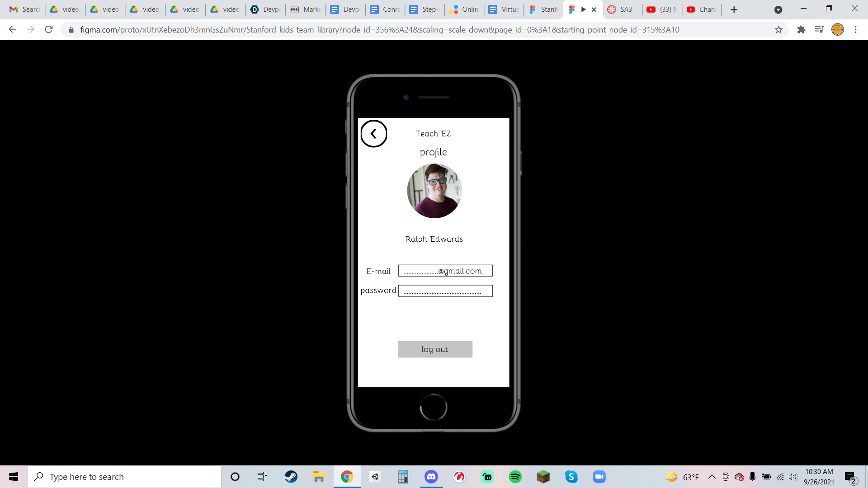Screen dimensions: 868x488
Task: Open Discord from the taskbar
Action: (x=431, y=477)
